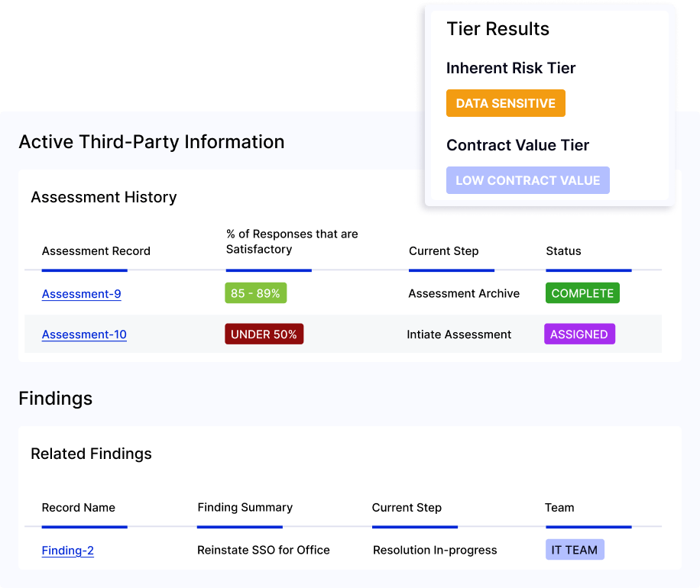Click the Contract Value Tier label

coord(518,145)
